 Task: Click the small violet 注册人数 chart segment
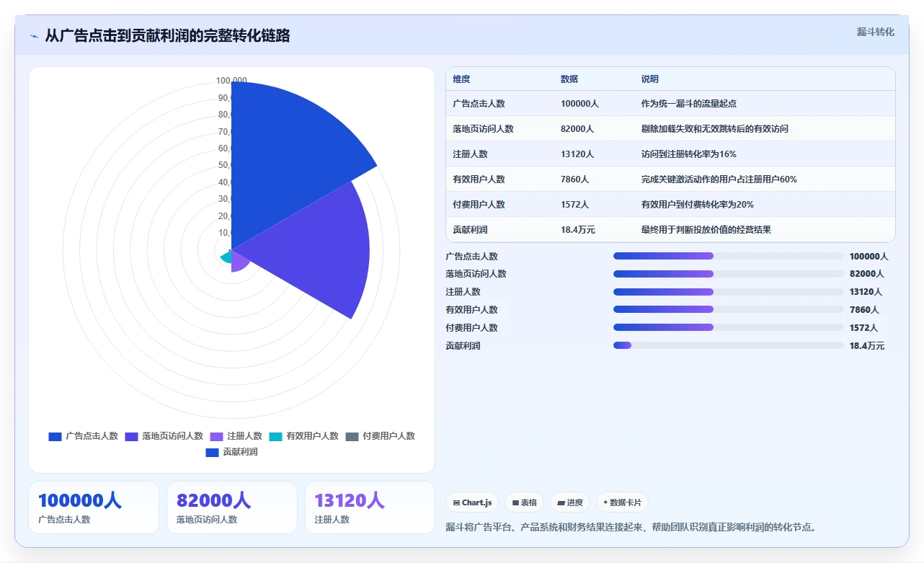(x=239, y=261)
